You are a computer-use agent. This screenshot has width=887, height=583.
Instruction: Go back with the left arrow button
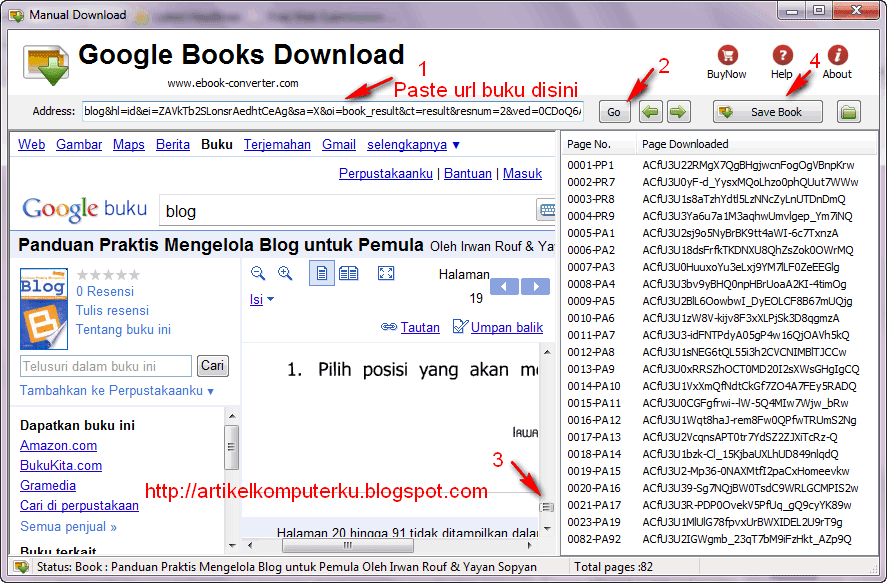click(x=651, y=111)
